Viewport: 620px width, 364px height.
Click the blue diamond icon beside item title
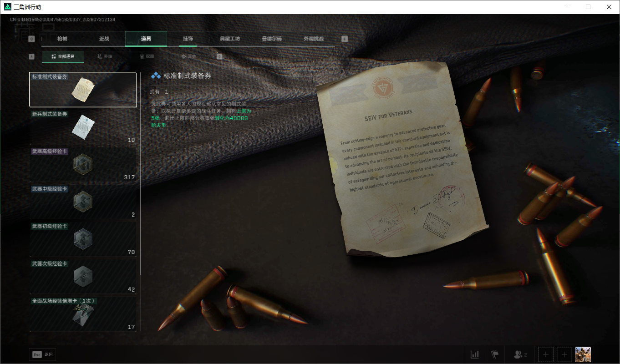click(x=156, y=76)
